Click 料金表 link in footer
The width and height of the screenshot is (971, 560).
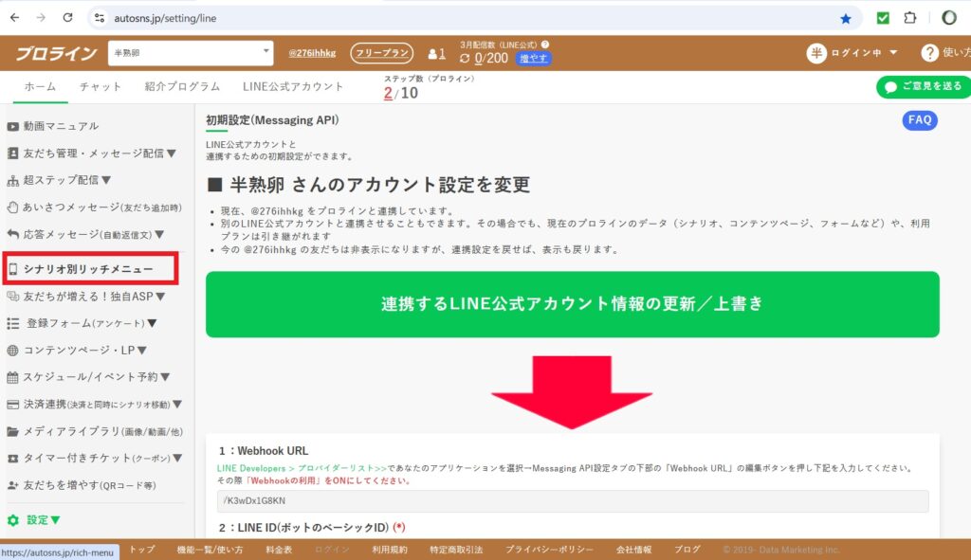[279, 550]
